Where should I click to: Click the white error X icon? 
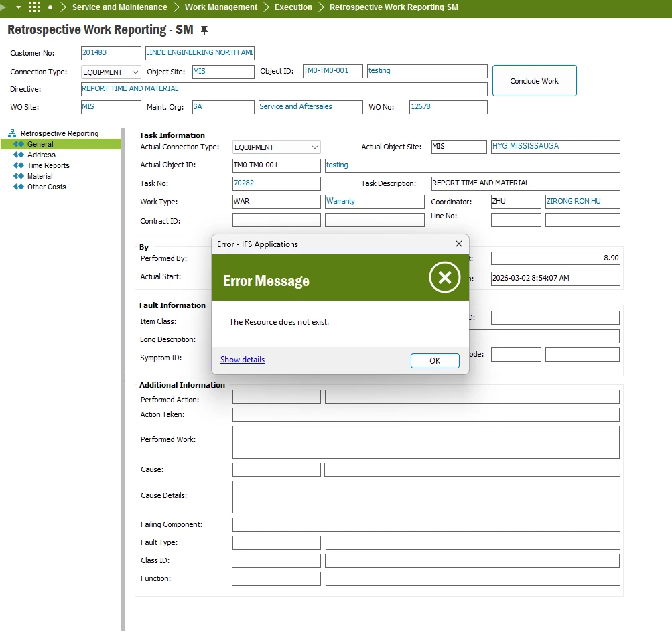(445, 277)
